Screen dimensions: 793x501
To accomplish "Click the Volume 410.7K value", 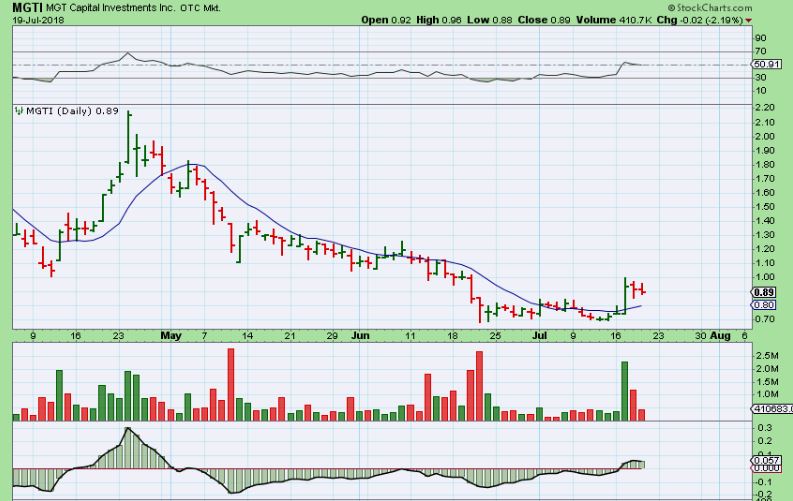I will pyautogui.click(x=613, y=20).
